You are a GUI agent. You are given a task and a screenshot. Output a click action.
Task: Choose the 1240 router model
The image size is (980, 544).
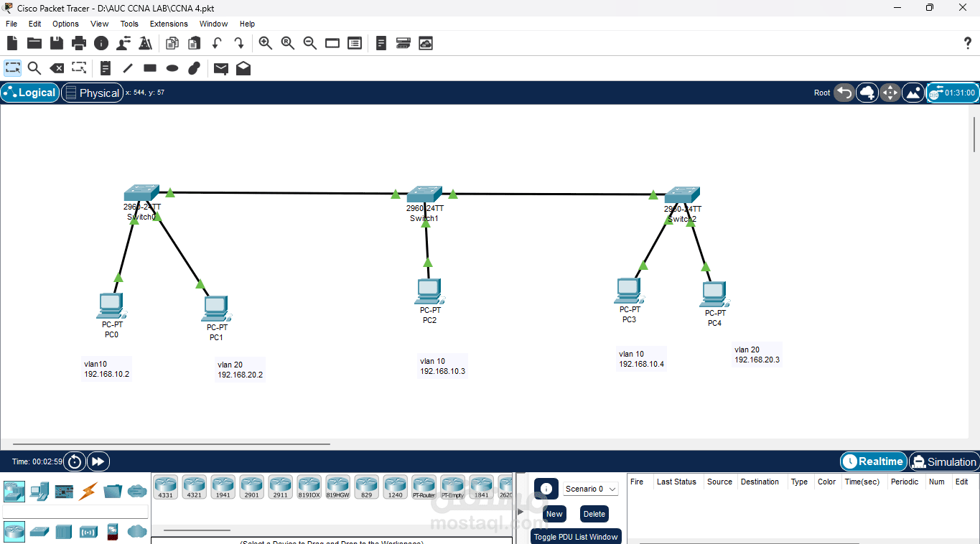pyautogui.click(x=396, y=488)
